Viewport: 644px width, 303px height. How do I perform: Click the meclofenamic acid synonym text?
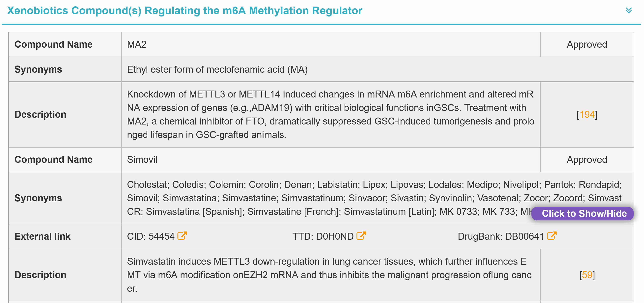click(217, 69)
